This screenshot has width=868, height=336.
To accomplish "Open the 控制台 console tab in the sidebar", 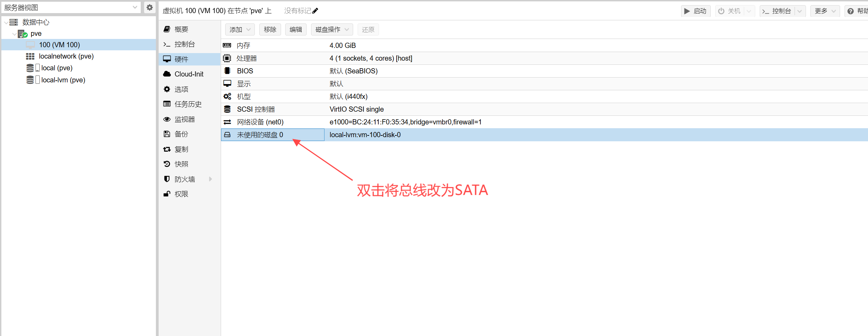I will 189,44.
